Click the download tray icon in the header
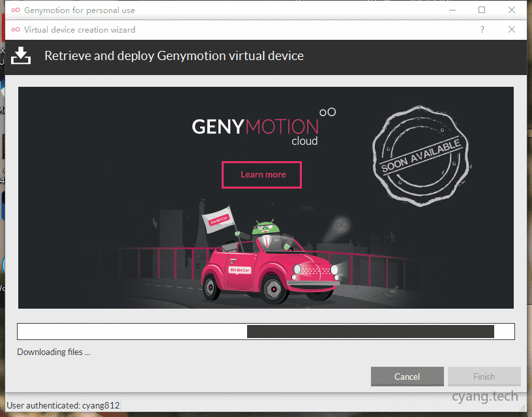Viewport: 532px width, 417px height. coord(22,56)
